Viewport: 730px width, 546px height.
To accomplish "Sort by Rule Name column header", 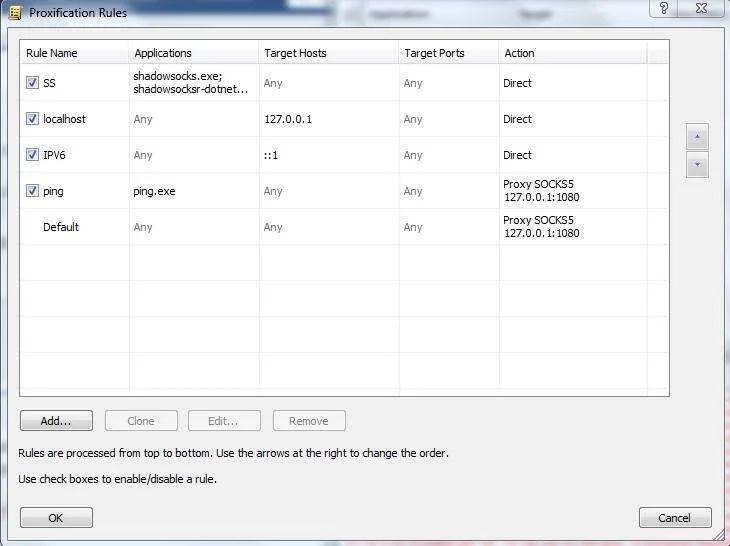I will coord(74,53).
